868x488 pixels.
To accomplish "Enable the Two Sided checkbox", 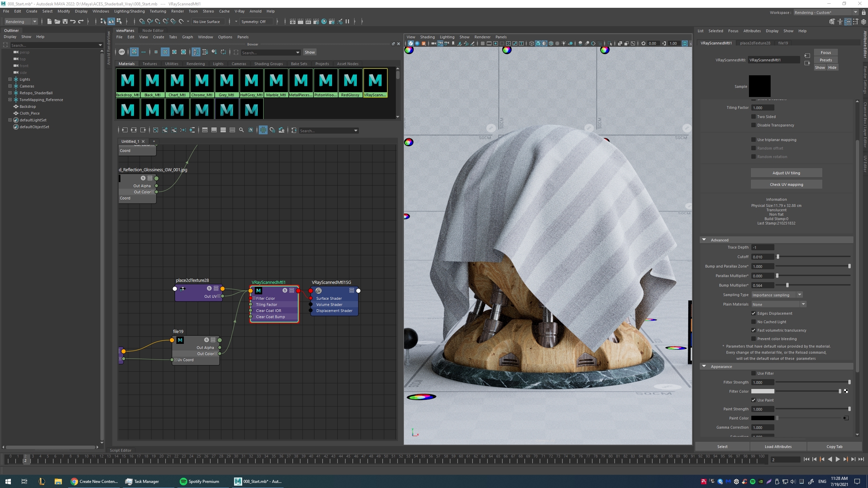I will point(754,116).
